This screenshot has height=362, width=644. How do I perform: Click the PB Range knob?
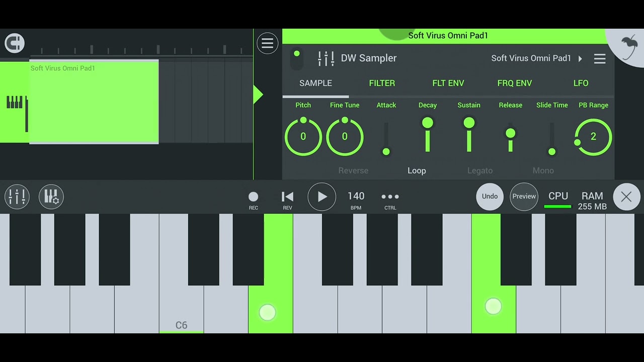pyautogui.click(x=593, y=137)
